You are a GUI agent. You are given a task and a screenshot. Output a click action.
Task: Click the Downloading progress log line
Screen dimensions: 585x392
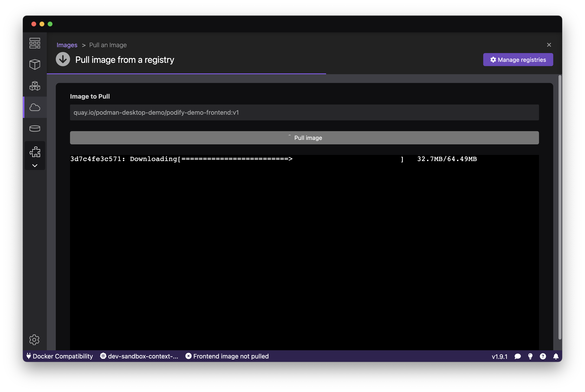(x=274, y=159)
